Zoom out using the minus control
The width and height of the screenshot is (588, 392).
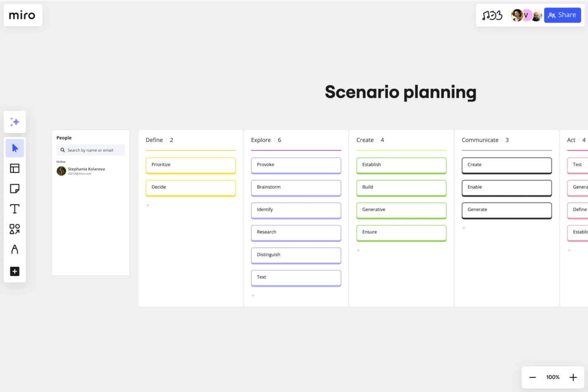click(533, 377)
